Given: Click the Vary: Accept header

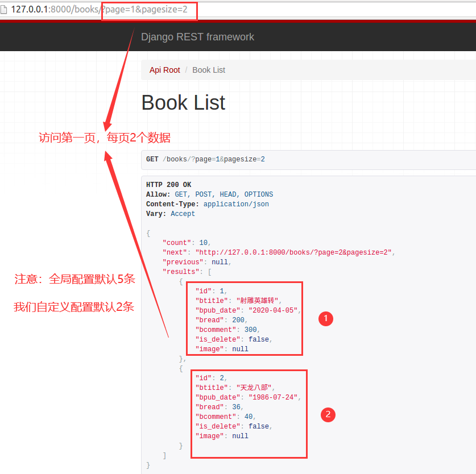Looking at the screenshot, I should tap(170, 214).
